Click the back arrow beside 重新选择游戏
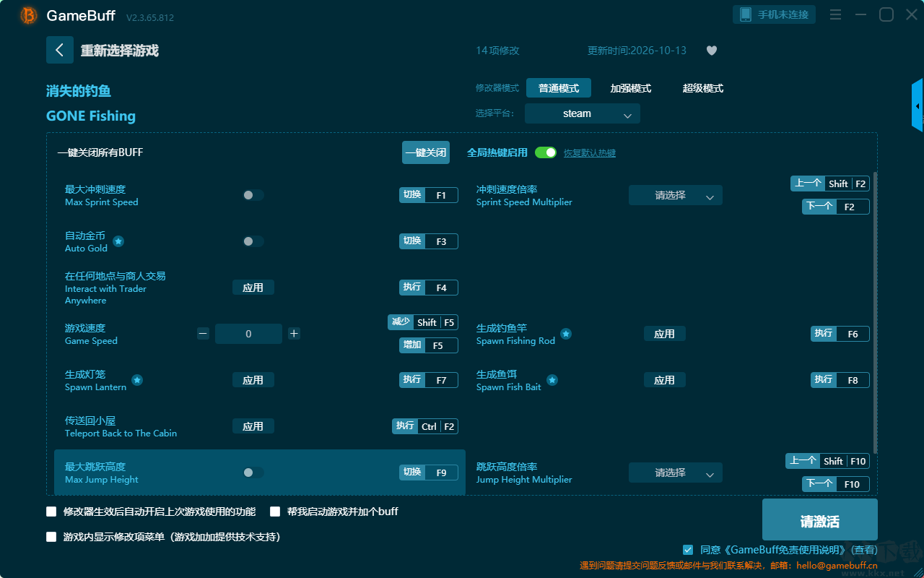The image size is (924, 578). [60, 50]
